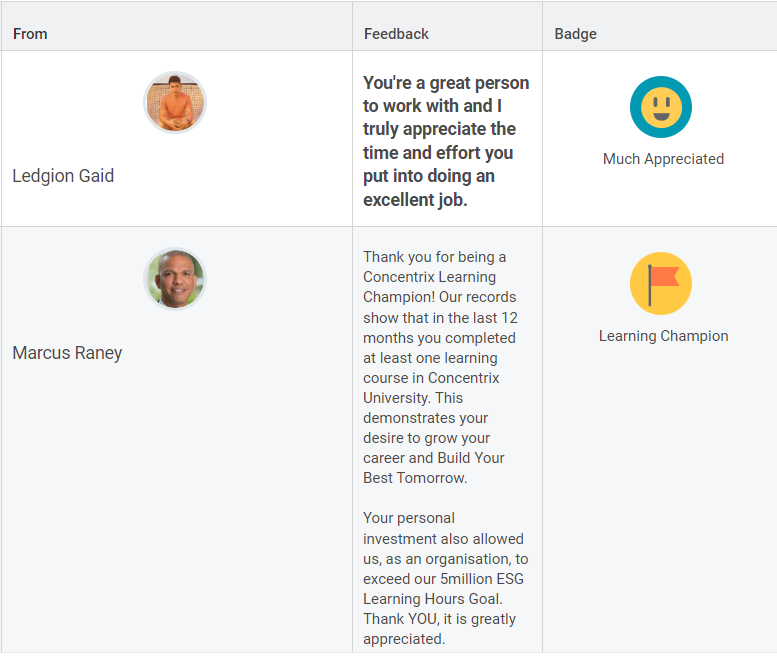Sort by the Feedback column header
Image resolution: width=777 pixels, height=657 pixels.
(396, 34)
